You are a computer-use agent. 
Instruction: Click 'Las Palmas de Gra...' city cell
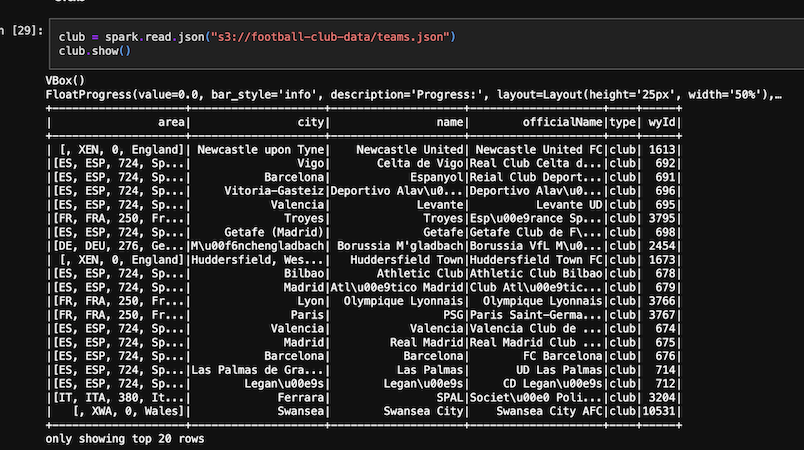[x=257, y=370]
